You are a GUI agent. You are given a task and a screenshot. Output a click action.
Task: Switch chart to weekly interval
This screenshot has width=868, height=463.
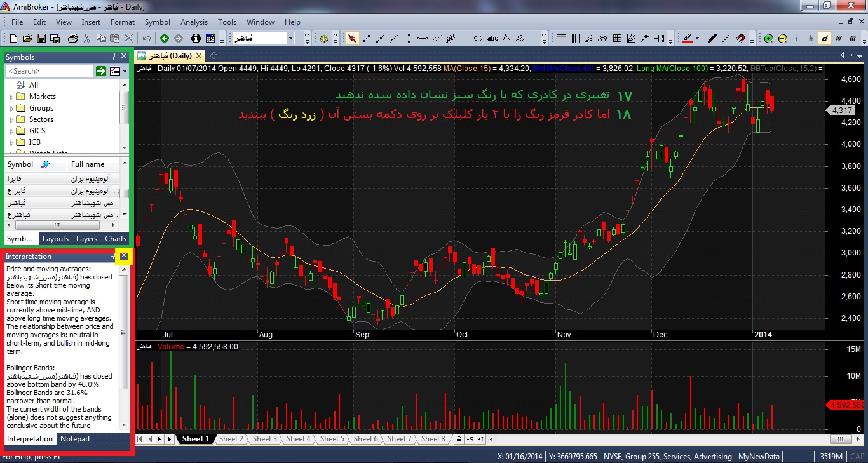point(839,39)
